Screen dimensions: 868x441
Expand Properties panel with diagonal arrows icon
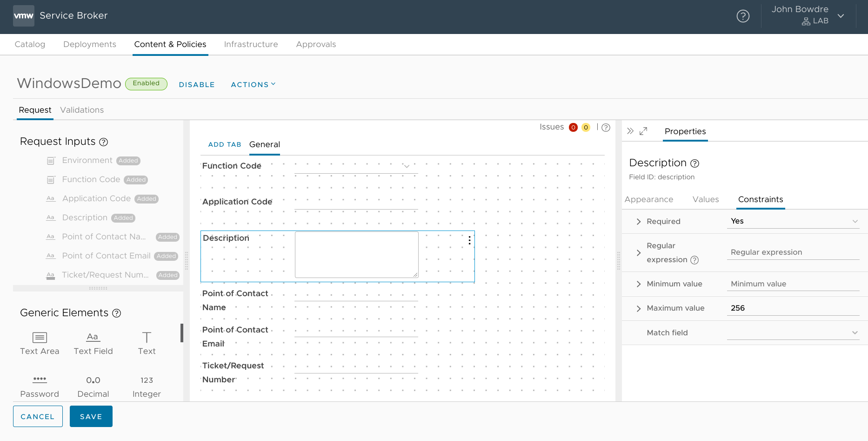point(643,131)
